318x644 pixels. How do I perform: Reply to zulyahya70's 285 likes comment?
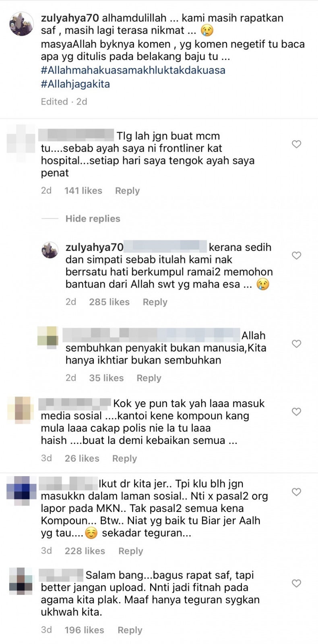click(155, 302)
